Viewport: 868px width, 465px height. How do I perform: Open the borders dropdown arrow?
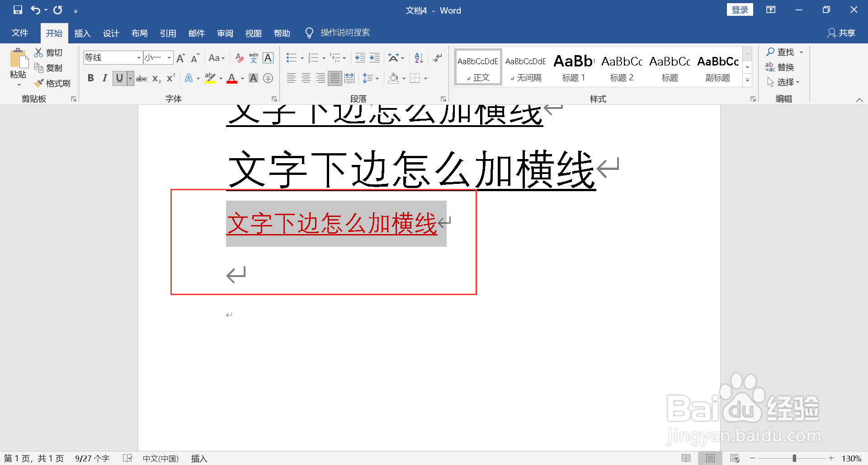tap(425, 79)
